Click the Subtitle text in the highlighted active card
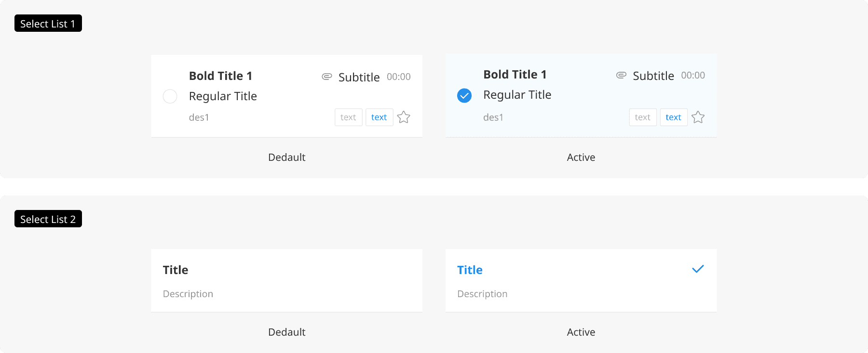This screenshot has height=353, width=868. [x=653, y=76]
